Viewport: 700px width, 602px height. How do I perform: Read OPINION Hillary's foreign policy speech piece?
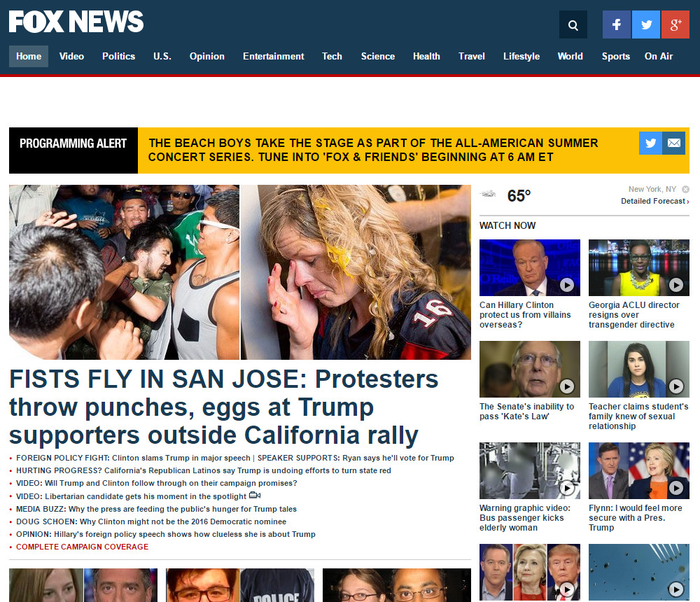tap(166, 533)
